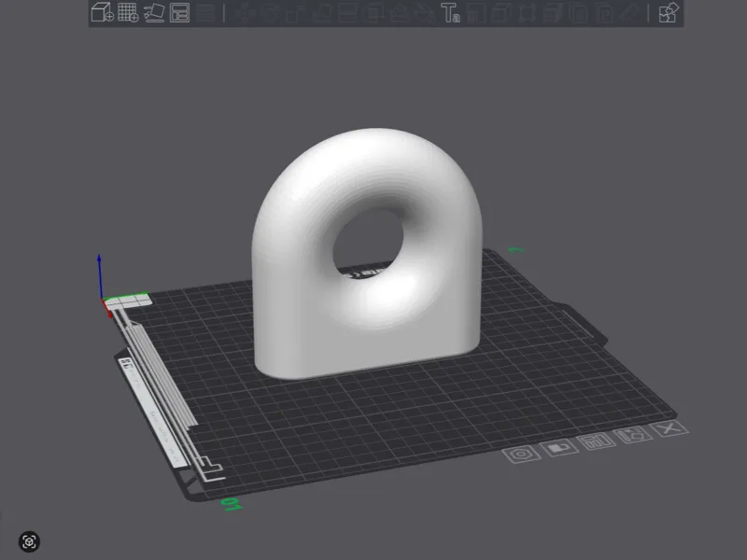747x560 pixels.
Task: Click the plate arrange icon beside the lock
Action: 596,441
